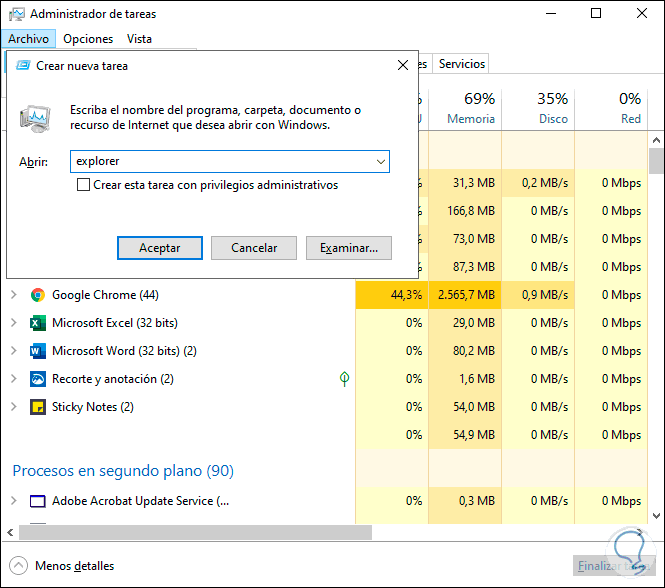This screenshot has width=665, height=588.
Task: Select the Microsoft Word (32 bits) (2) name
Action: coord(124,351)
